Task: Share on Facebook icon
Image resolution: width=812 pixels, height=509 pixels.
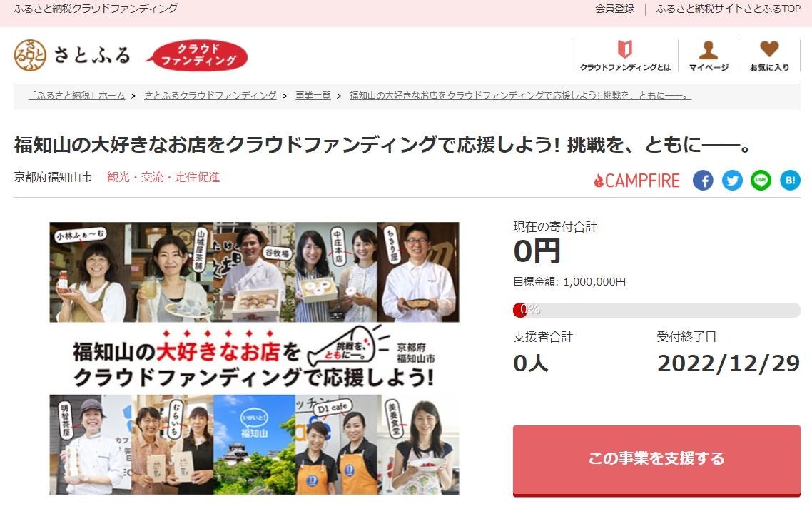Action: 703,181
